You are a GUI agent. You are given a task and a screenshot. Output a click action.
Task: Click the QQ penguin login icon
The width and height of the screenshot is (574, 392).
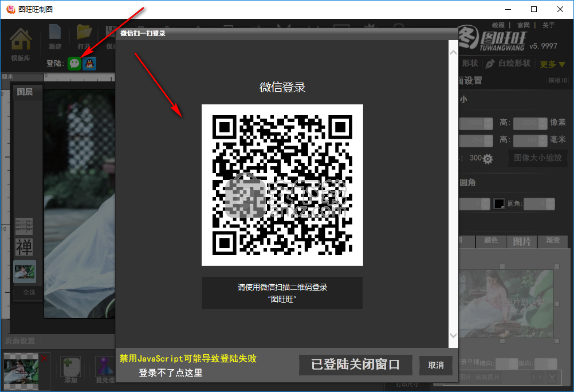click(89, 64)
